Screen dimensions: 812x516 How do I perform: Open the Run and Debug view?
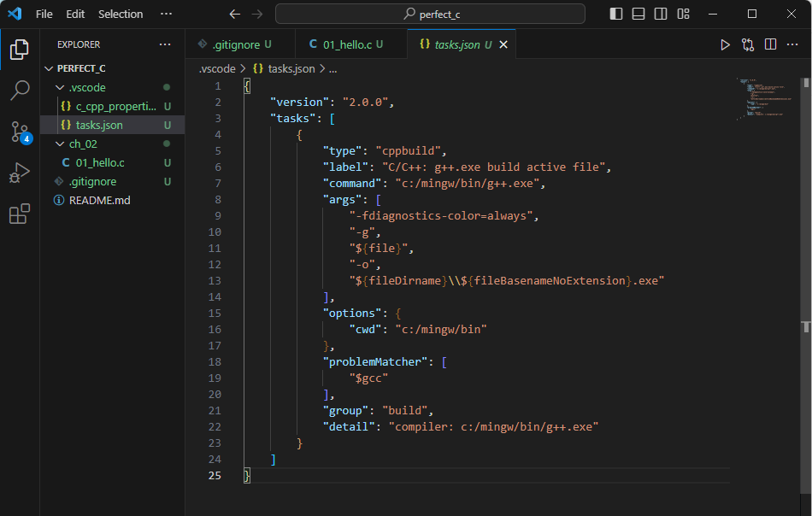click(x=20, y=173)
